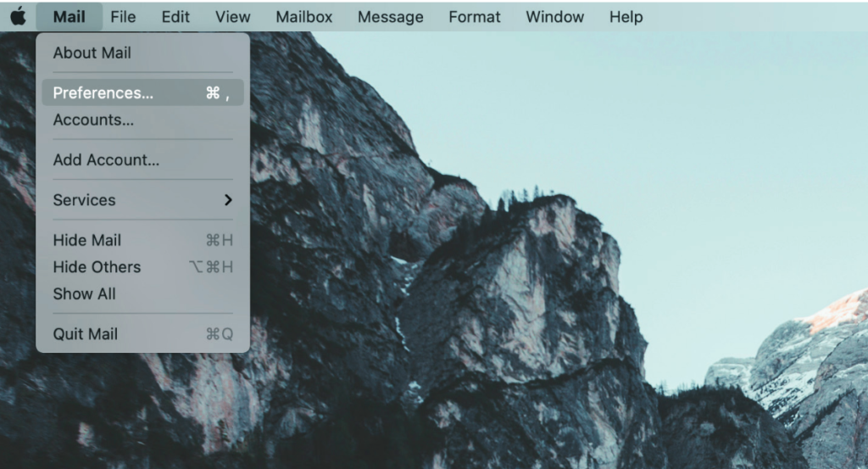Open the Services menu item
The width and height of the screenshot is (868, 469).
142,200
